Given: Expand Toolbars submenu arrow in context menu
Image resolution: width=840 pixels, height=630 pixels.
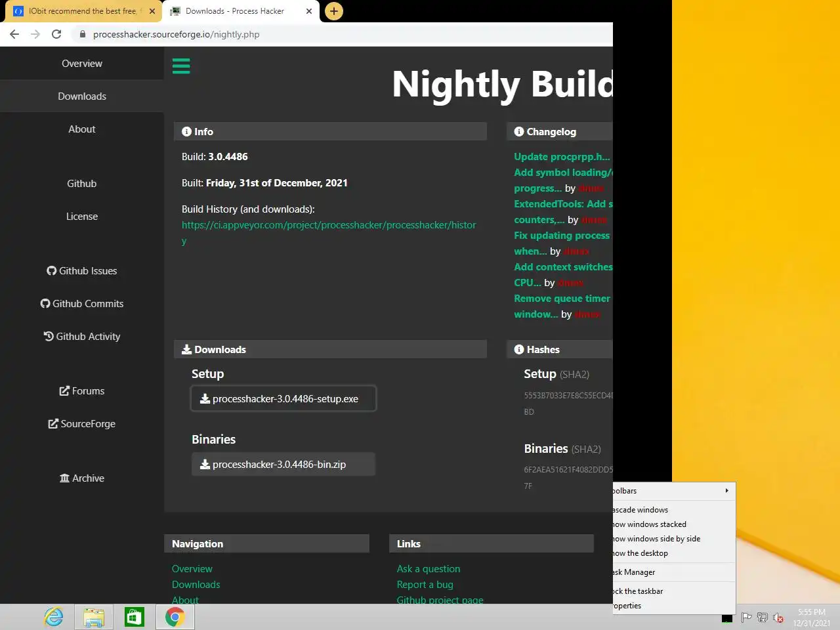Looking at the screenshot, I should (726, 490).
